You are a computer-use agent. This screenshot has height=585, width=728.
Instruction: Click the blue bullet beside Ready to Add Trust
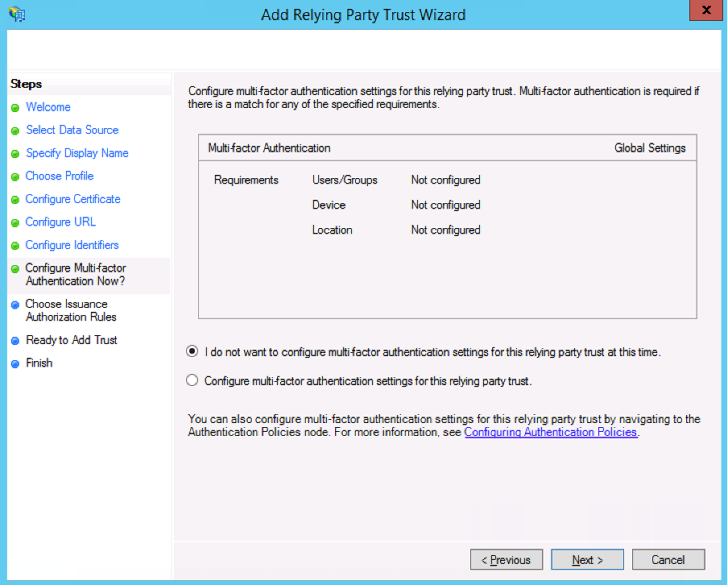[x=15, y=341]
